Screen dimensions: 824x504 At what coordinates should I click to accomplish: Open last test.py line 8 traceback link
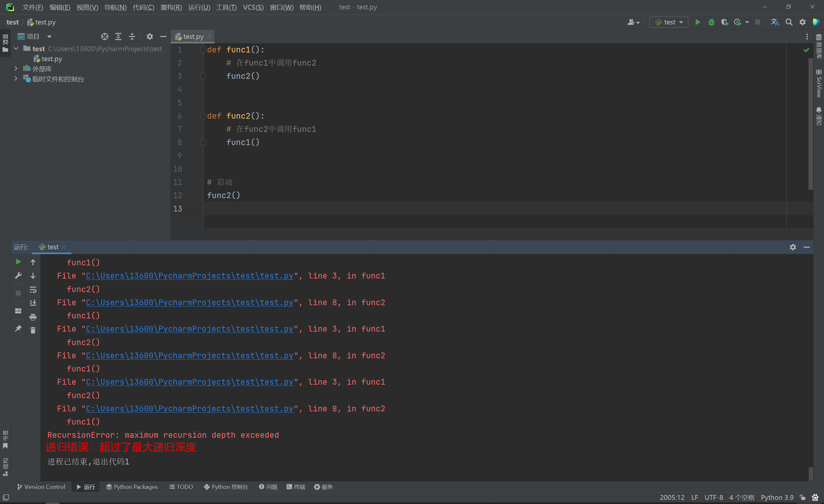(x=190, y=408)
